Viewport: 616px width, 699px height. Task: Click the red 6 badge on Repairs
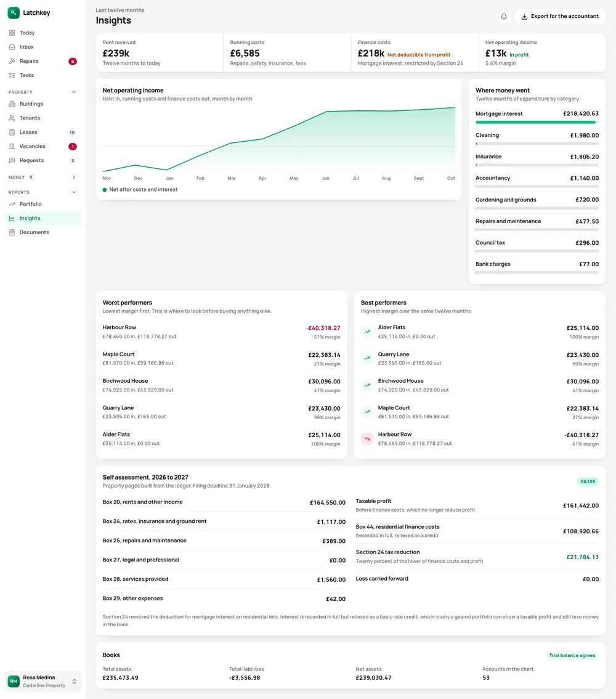click(73, 61)
